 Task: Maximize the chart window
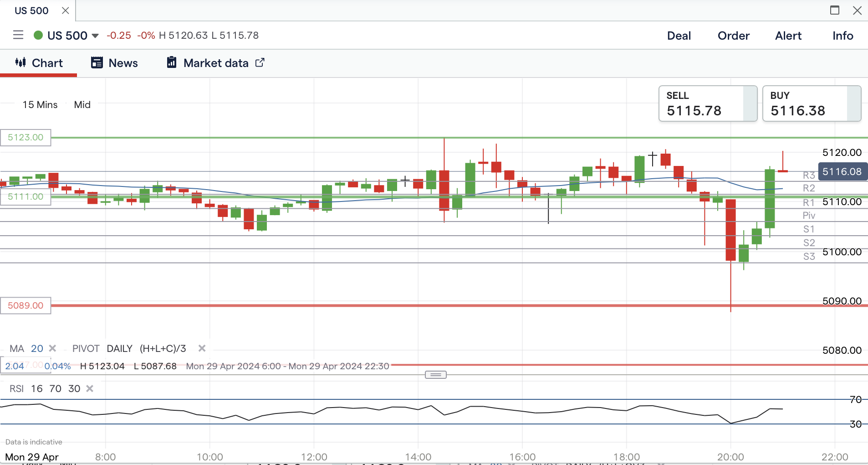[x=834, y=10]
